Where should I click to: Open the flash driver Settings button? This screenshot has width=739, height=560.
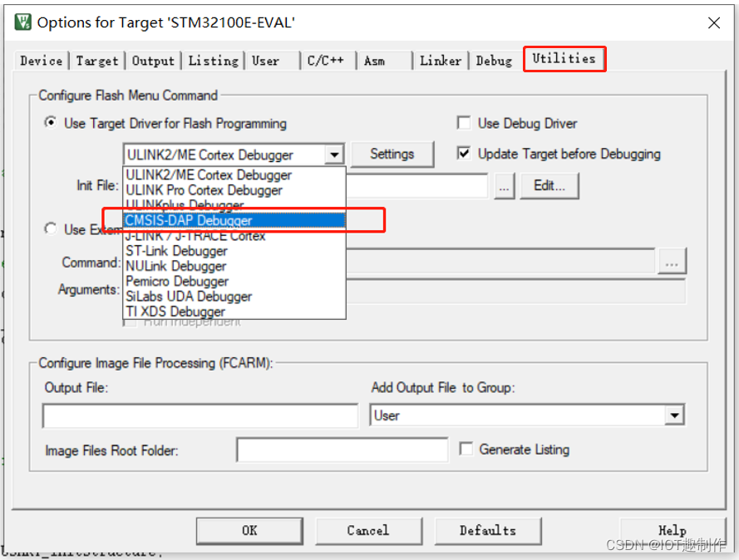point(392,154)
